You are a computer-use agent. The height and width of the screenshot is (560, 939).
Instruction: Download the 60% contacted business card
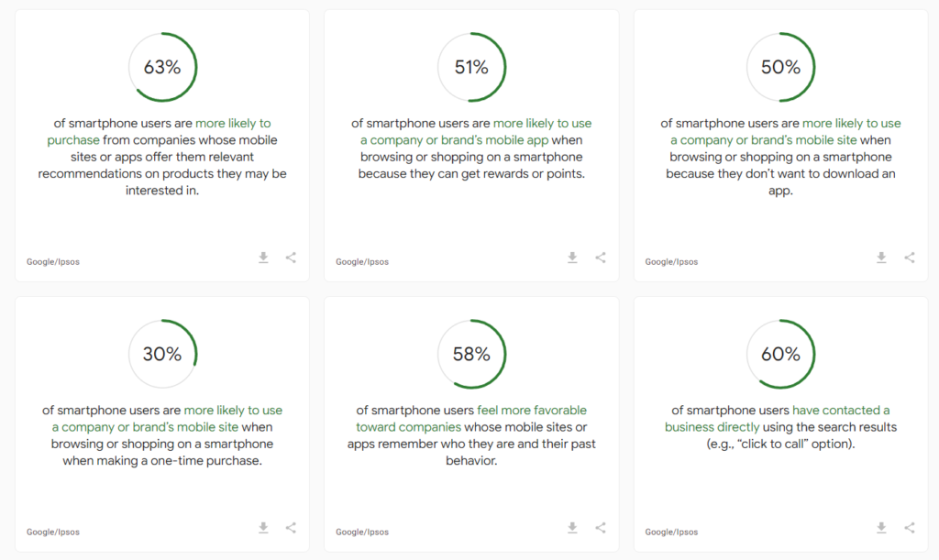tap(881, 528)
